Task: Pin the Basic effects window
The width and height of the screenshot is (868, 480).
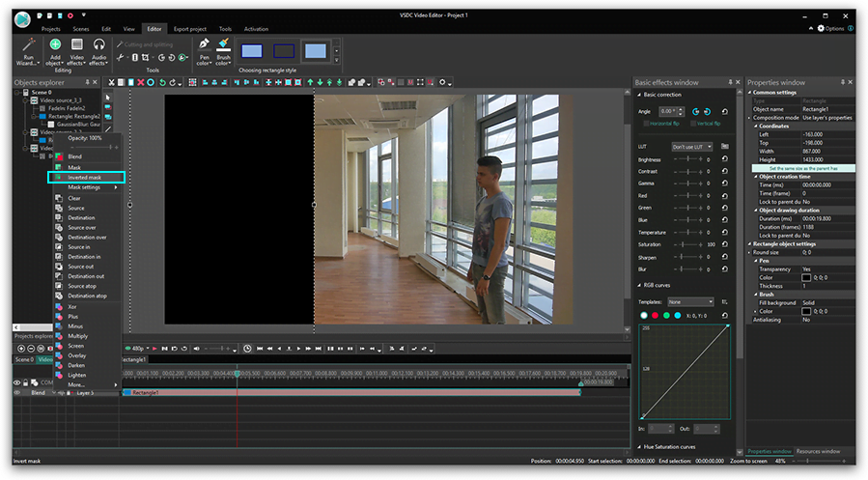Action: click(x=730, y=82)
